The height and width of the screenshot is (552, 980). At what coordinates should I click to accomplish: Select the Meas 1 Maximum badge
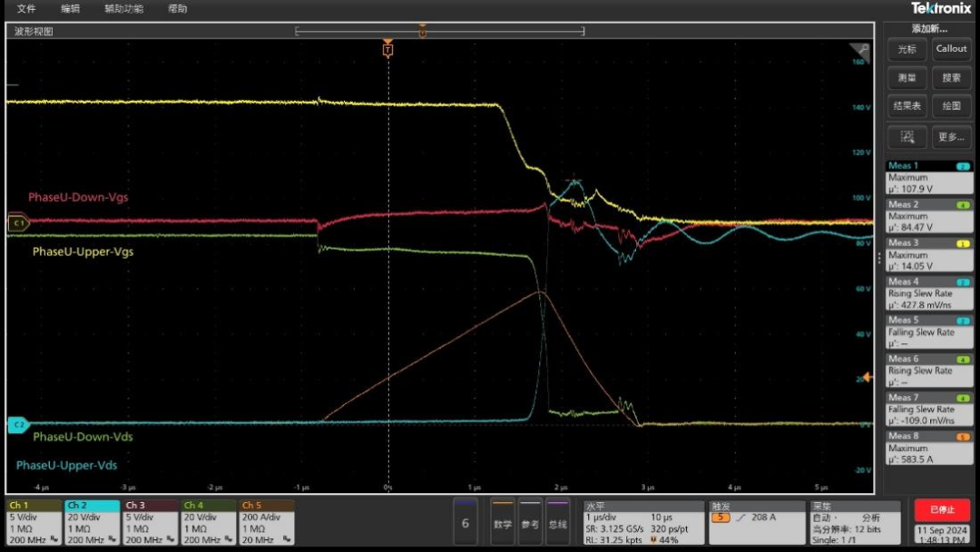929,178
